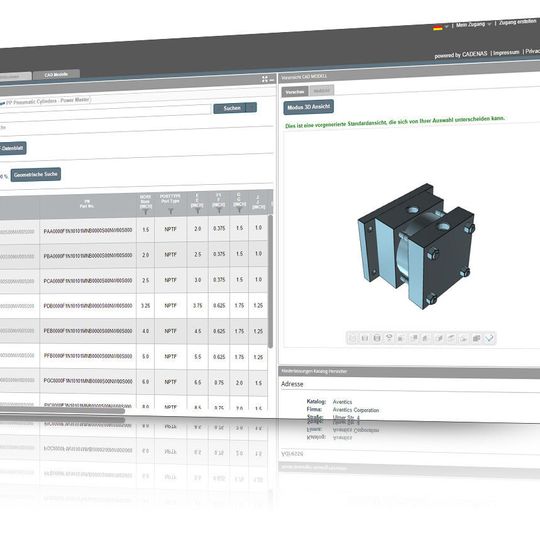Viewport: 540px width, 540px height.
Task: Click the Adresse heading
Action: [292, 384]
